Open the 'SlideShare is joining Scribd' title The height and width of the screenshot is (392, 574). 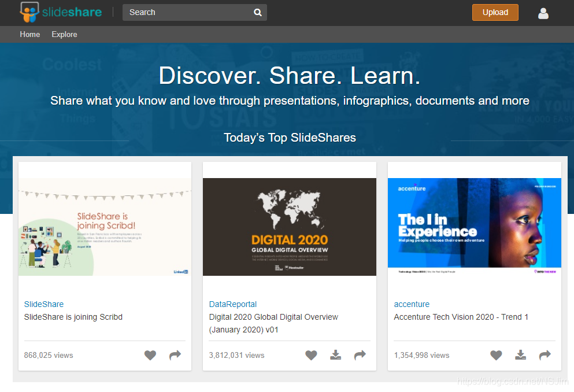[73, 317]
